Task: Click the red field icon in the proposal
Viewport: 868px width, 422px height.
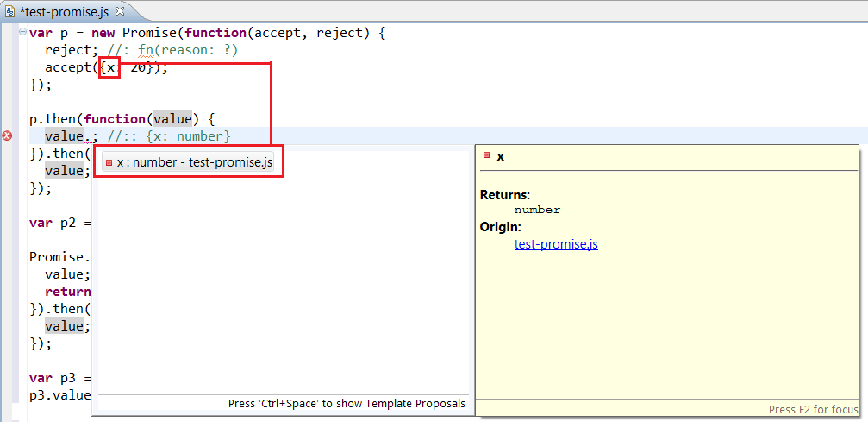Action: tap(109, 162)
